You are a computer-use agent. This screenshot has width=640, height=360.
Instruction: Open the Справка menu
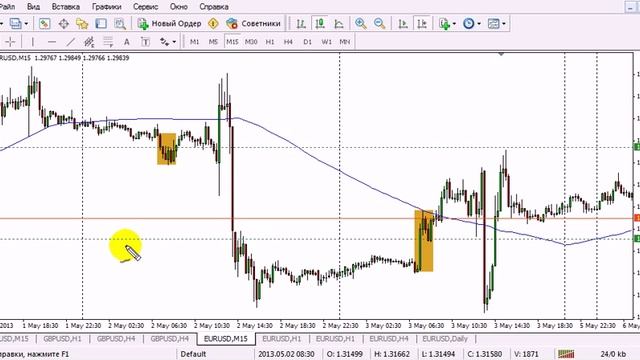[x=214, y=7]
